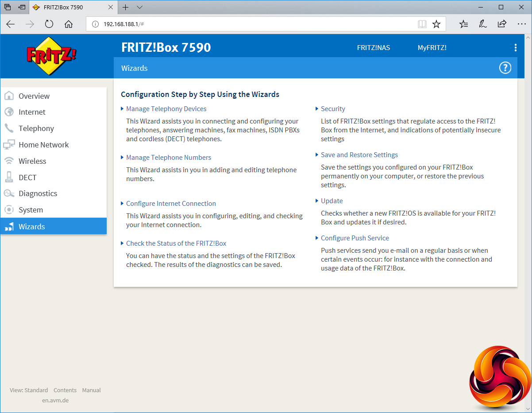
Task: Close the FRITZ!Box 7590 browser tab
Action: [111, 8]
